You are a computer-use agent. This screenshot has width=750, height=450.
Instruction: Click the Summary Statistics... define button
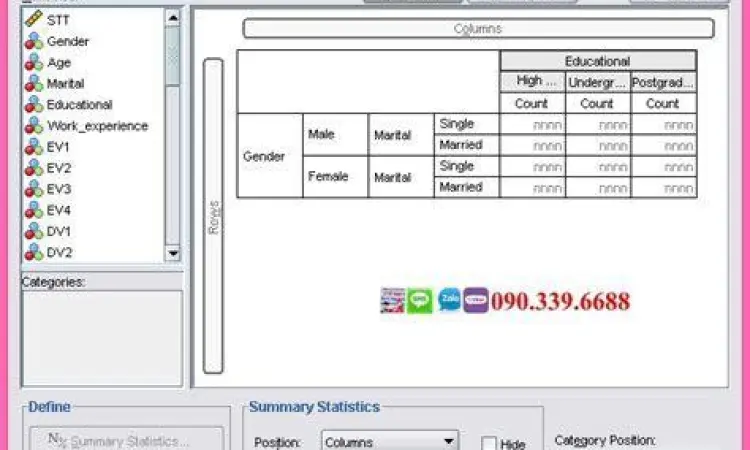(x=127, y=440)
